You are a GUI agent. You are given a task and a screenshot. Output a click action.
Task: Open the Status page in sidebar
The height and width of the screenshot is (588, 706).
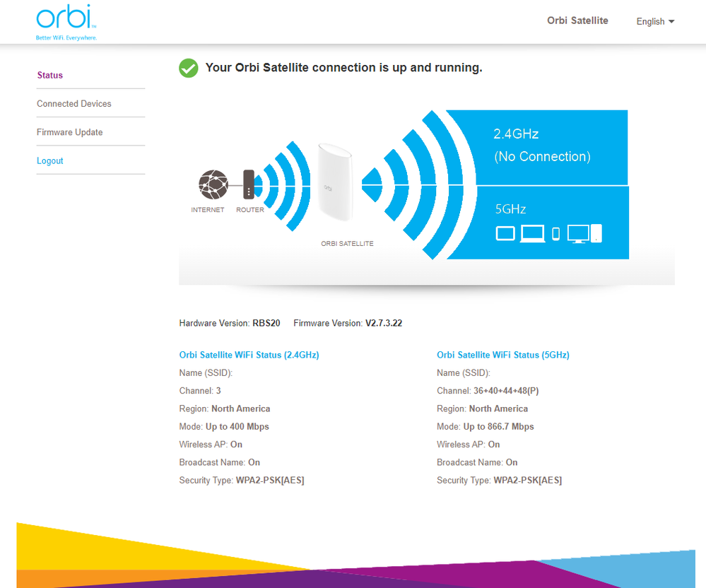point(49,75)
